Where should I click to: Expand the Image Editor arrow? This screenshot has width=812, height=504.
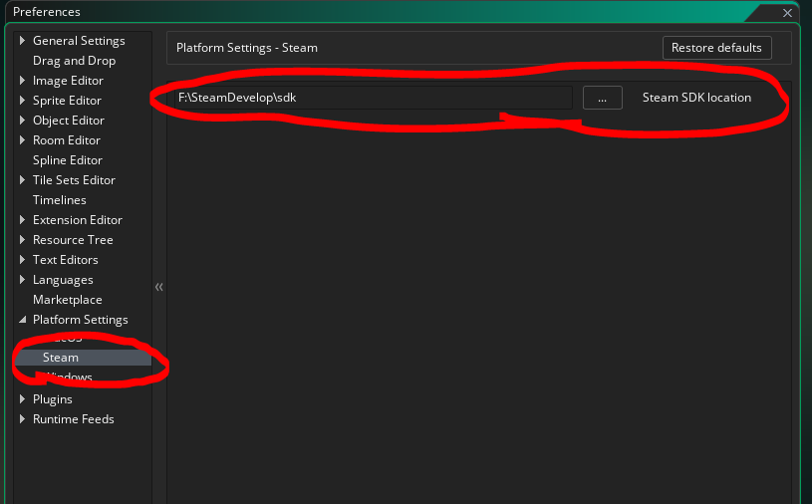click(22, 81)
